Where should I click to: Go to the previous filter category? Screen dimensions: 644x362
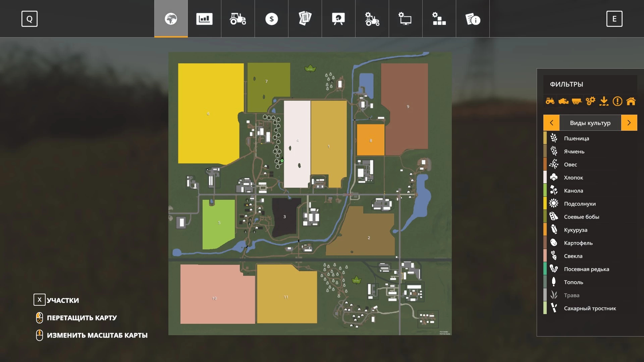click(551, 123)
